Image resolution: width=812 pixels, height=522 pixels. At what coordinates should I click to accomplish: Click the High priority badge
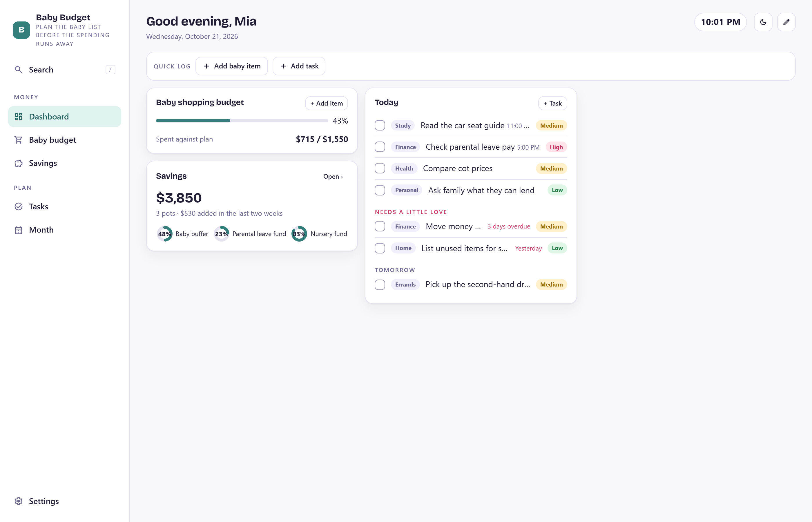(556, 147)
